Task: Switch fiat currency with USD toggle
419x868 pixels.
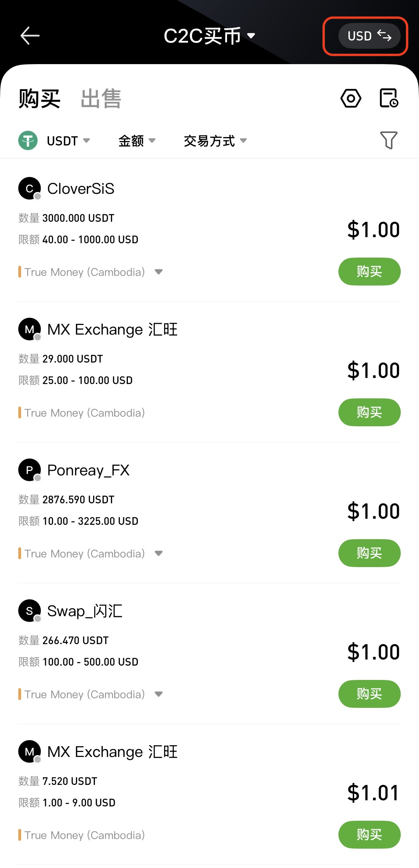Action: 369,36
